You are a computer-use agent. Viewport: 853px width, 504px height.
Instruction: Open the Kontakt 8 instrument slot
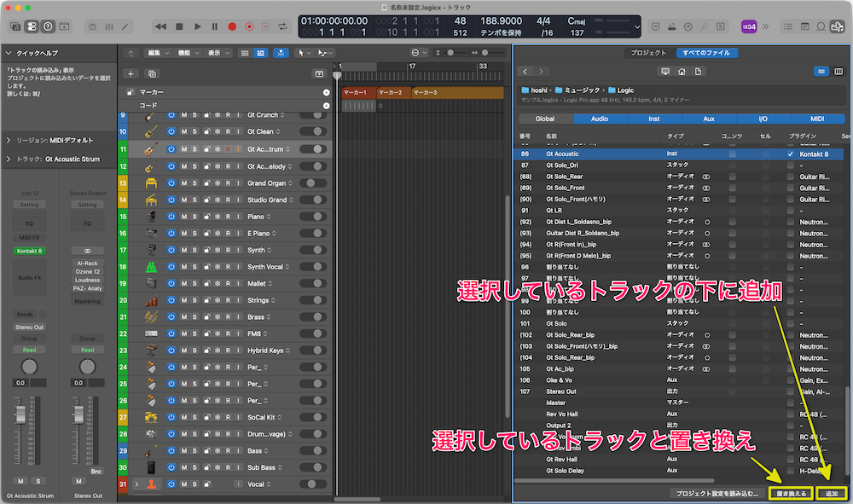(x=29, y=252)
